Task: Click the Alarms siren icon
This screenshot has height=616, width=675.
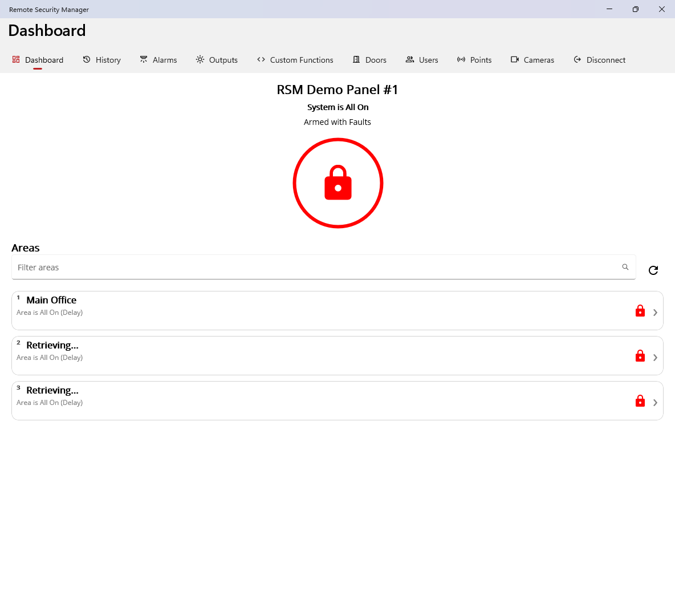Action: (144, 59)
